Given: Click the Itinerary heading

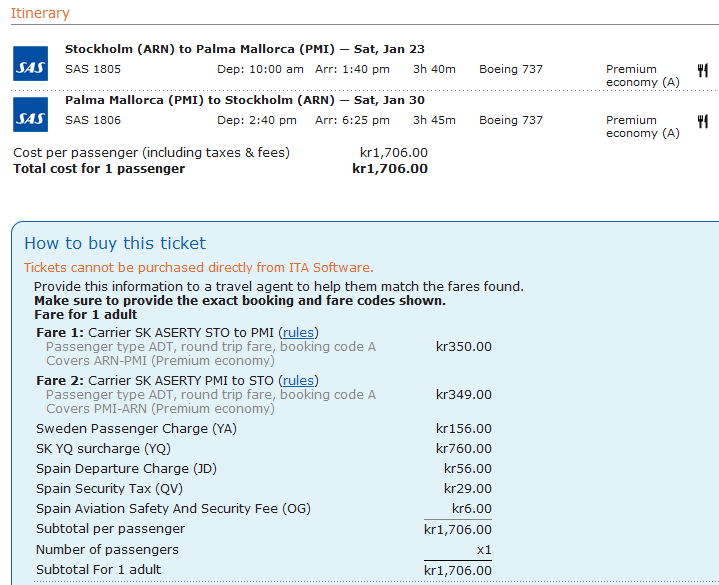Looking at the screenshot, I should click(x=40, y=13).
